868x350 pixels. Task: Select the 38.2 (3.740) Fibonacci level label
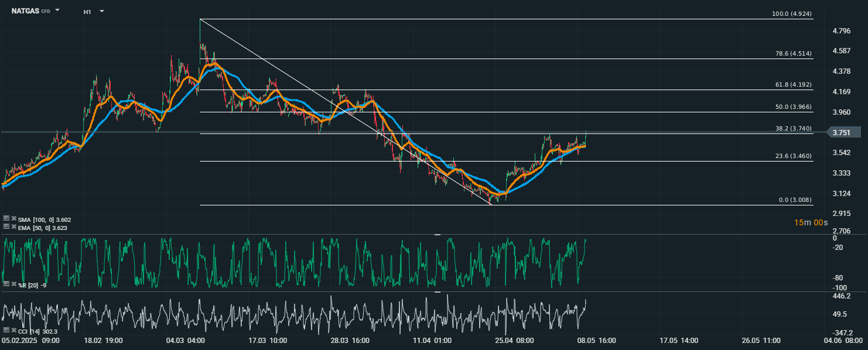[x=794, y=129]
